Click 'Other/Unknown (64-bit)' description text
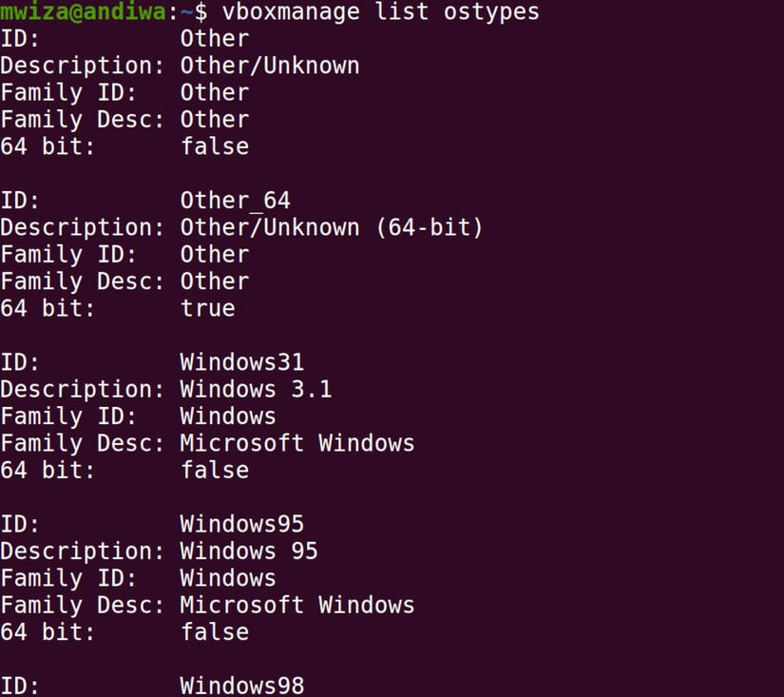This screenshot has height=697, width=784. pos(332,227)
